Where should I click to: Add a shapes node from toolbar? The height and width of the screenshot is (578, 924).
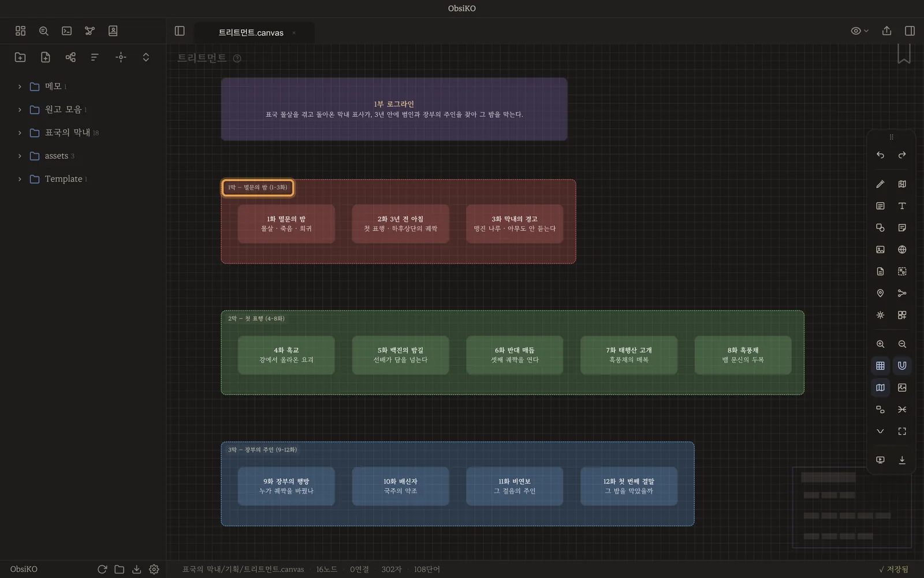[880, 228]
